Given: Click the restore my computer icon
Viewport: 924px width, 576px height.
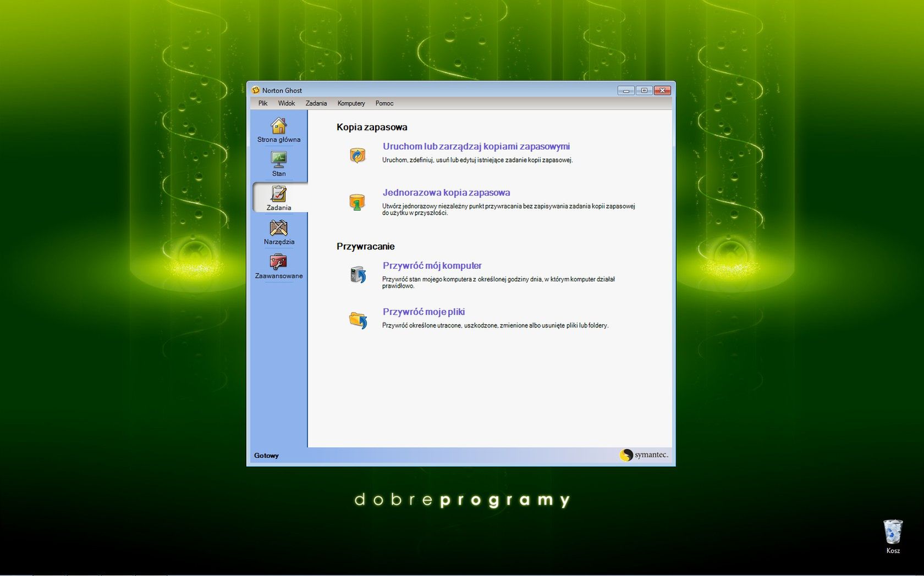Looking at the screenshot, I should (358, 274).
